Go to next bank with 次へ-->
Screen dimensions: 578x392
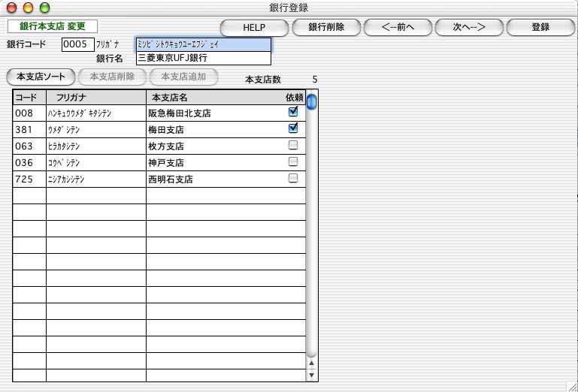468,27
